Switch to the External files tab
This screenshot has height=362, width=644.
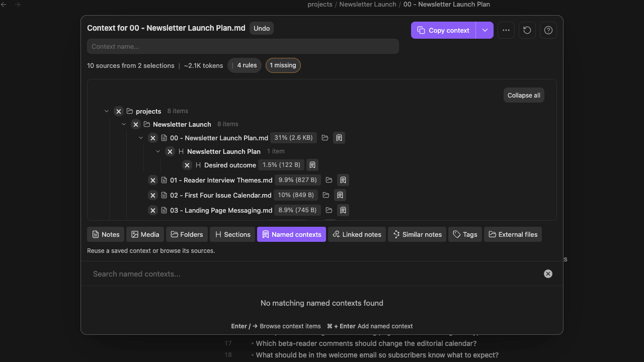tap(513, 234)
